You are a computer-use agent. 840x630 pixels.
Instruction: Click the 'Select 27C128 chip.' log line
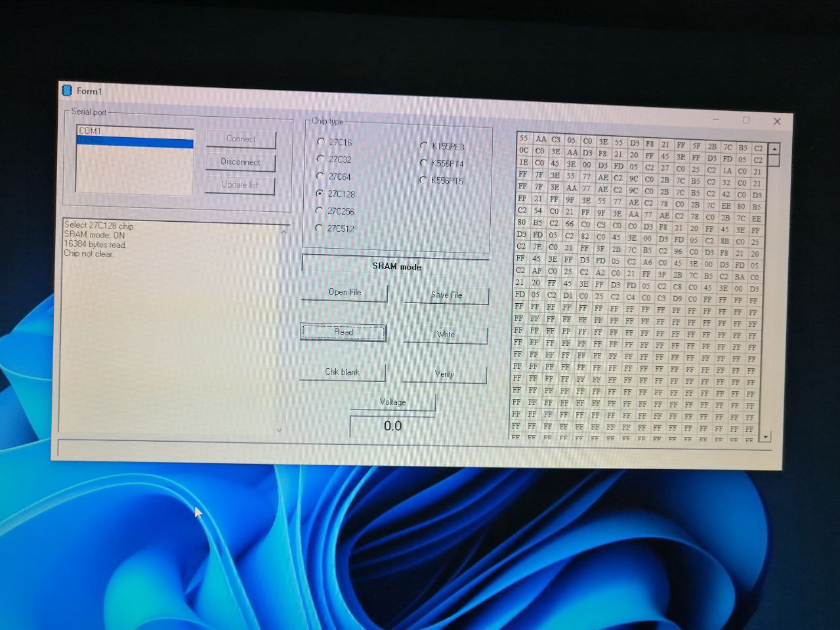click(x=100, y=225)
